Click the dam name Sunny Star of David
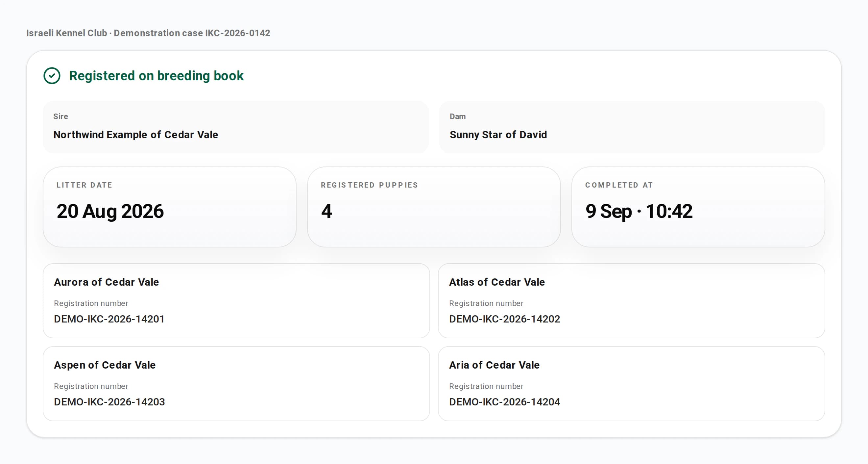This screenshot has height=464, width=868. [498, 135]
